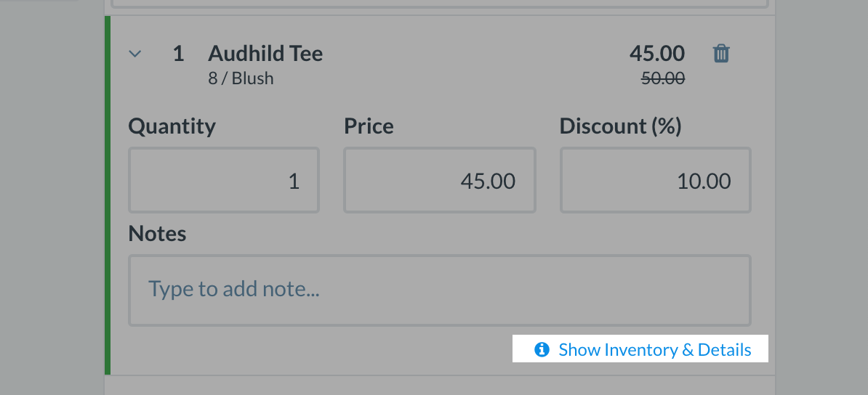Click the struck-through 50.00 original price
Viewport: 868px width, 395px height.
662,78
